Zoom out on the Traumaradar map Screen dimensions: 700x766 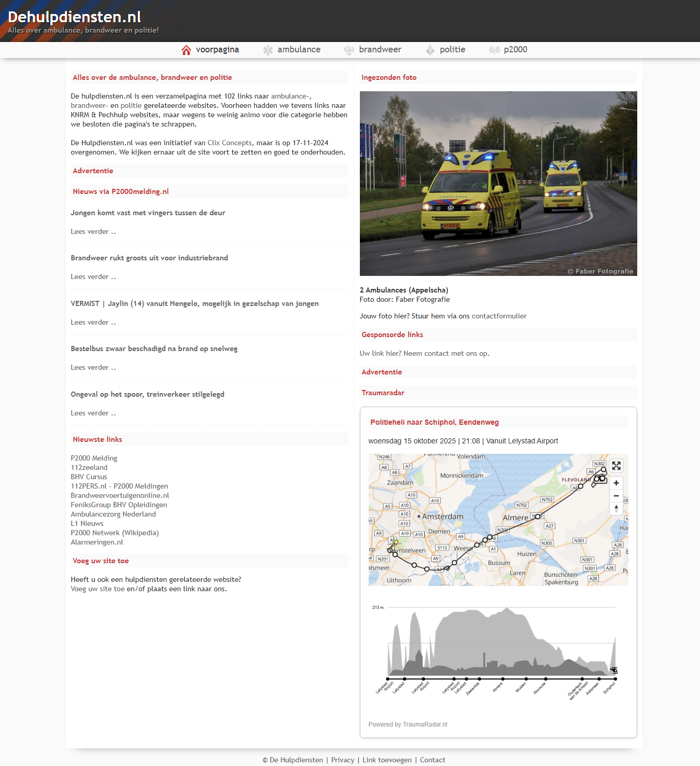tap(616, 496)
